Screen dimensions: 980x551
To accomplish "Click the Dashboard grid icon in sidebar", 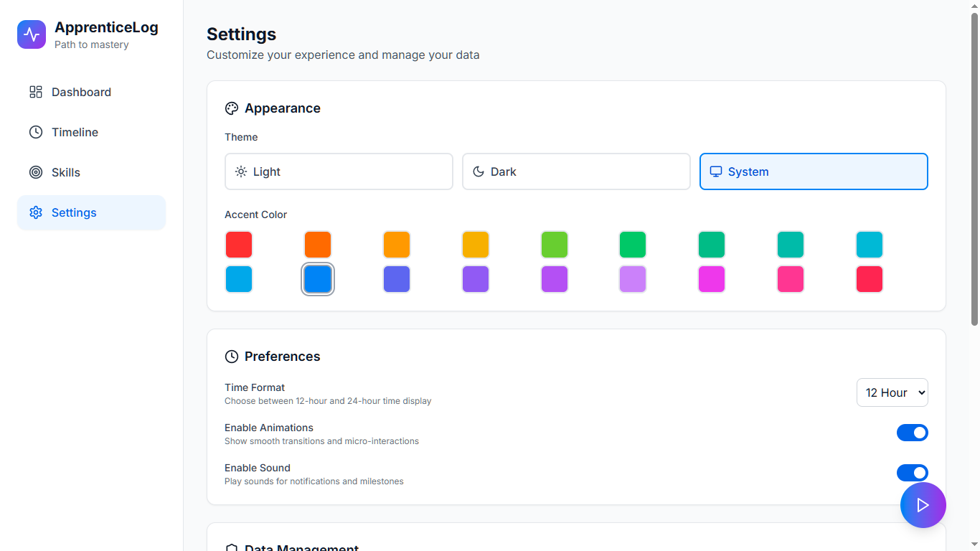I will [36, 92].
